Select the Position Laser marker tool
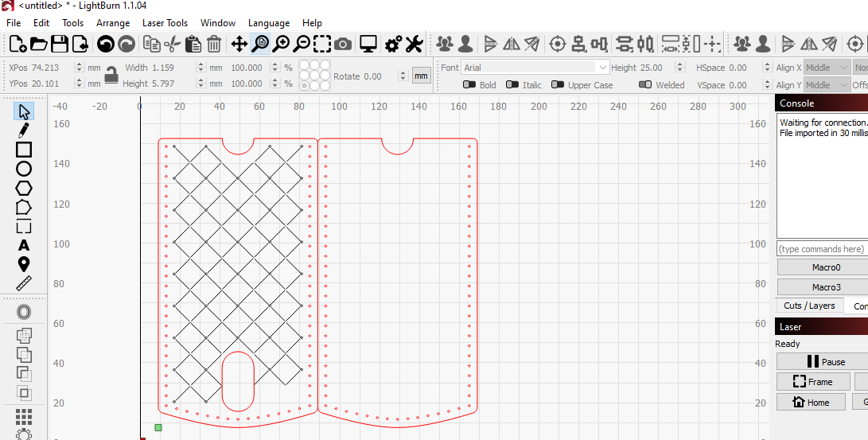Viewport: 868px width, 440px height. point(24,264)
